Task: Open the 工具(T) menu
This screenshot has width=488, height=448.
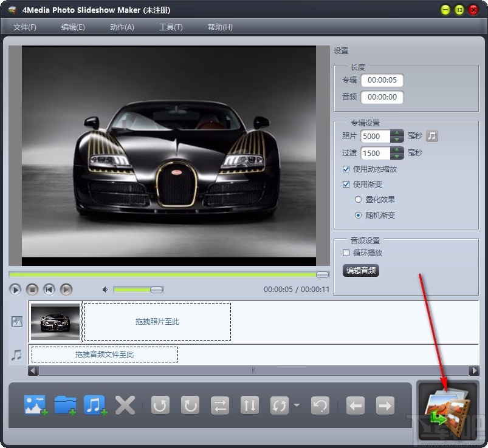Action: [x=170, y=27]
